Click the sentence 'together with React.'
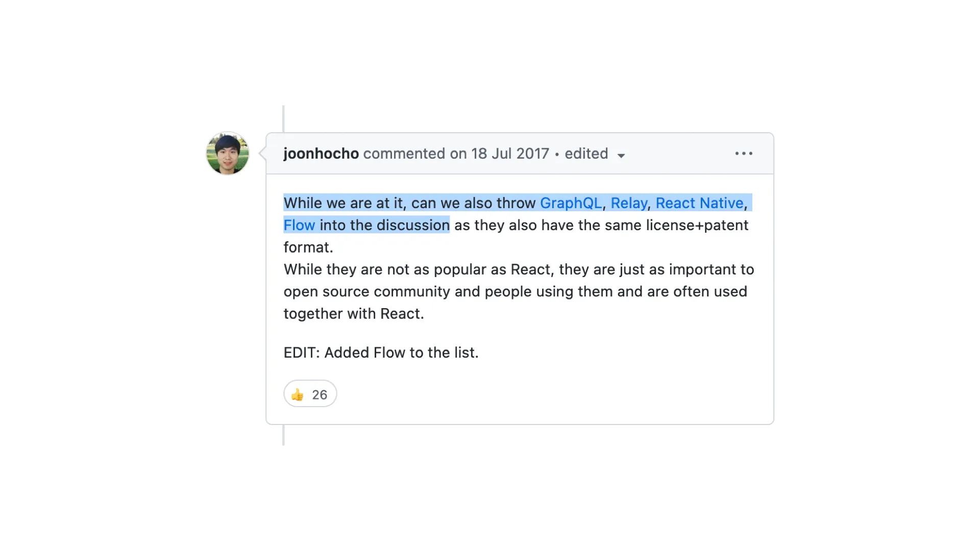 point(354,314)
